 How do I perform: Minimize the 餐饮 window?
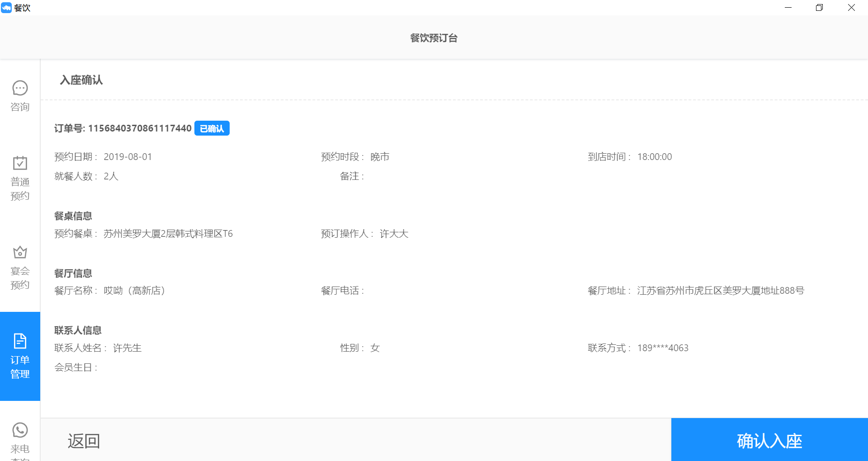pyautogui.click(x=788, y=8)
